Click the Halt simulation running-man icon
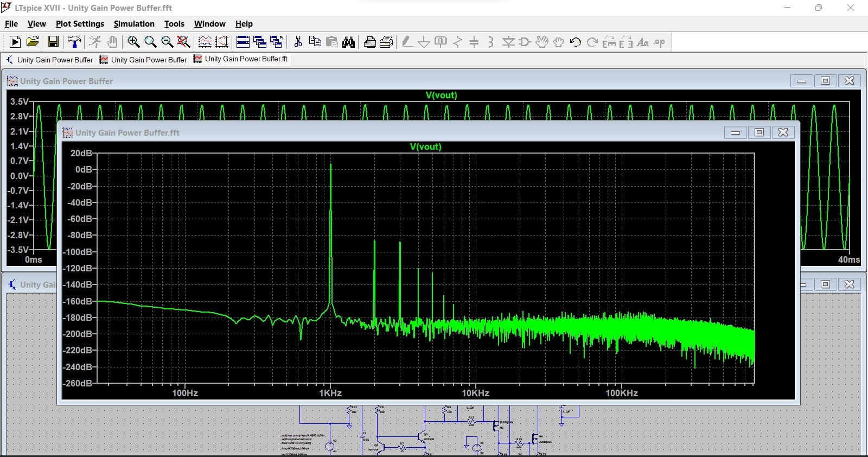 coord(95,42)
